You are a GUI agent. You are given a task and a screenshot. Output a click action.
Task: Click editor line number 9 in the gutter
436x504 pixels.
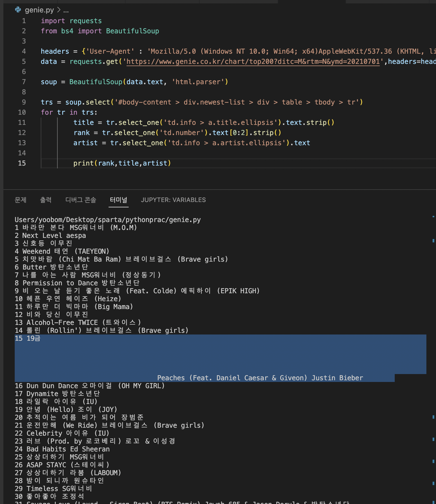point(24,102)
